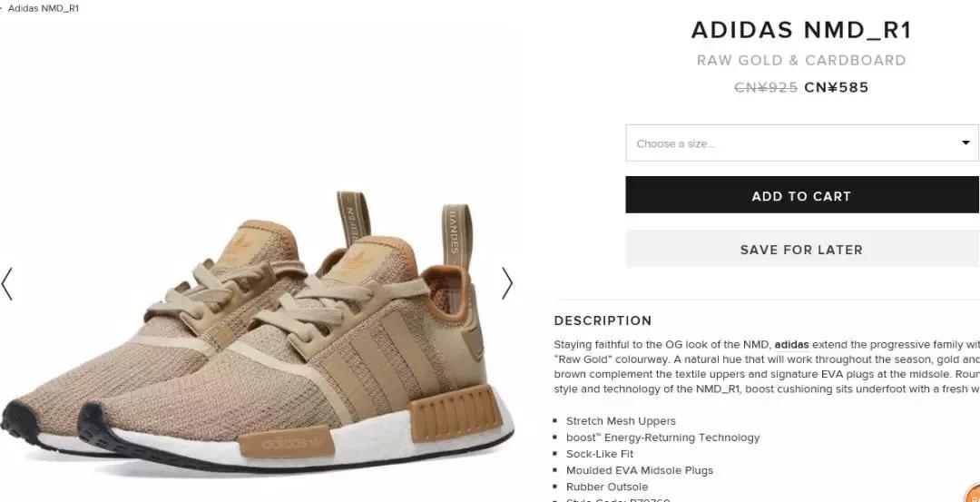
Task: Open the Adidas NMD_R1 breadcrumb link
Action: click(x=44, y=9)
